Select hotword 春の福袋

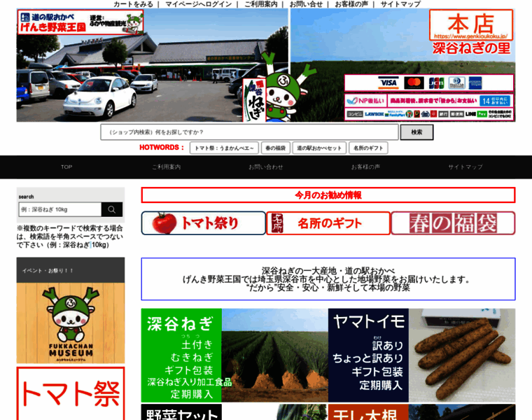click(x=276, y=148)
